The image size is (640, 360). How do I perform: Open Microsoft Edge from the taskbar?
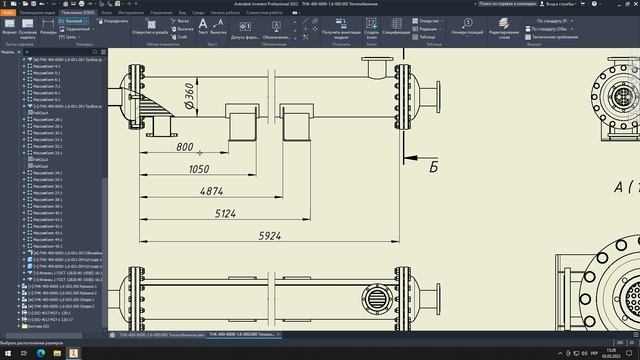(x=41, y=353)
